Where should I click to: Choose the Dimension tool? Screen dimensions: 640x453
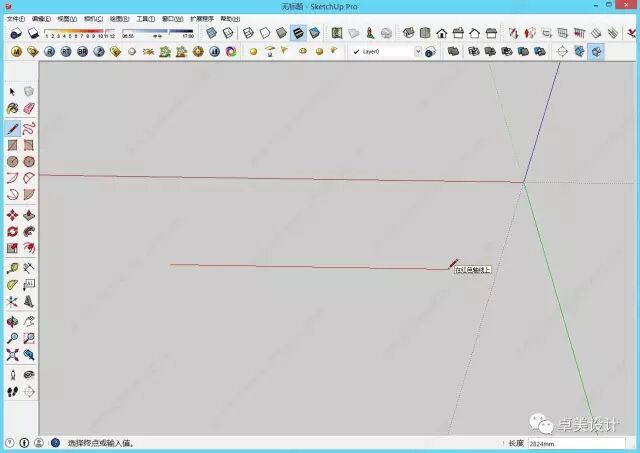29,268
